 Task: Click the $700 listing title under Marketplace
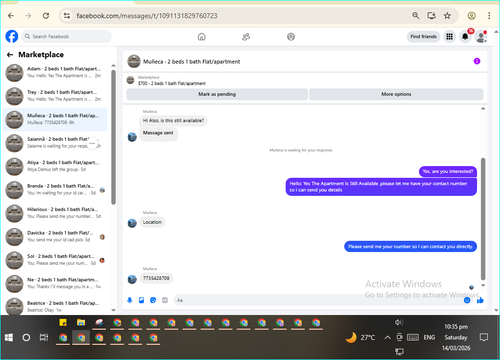[x=172, y=83]
